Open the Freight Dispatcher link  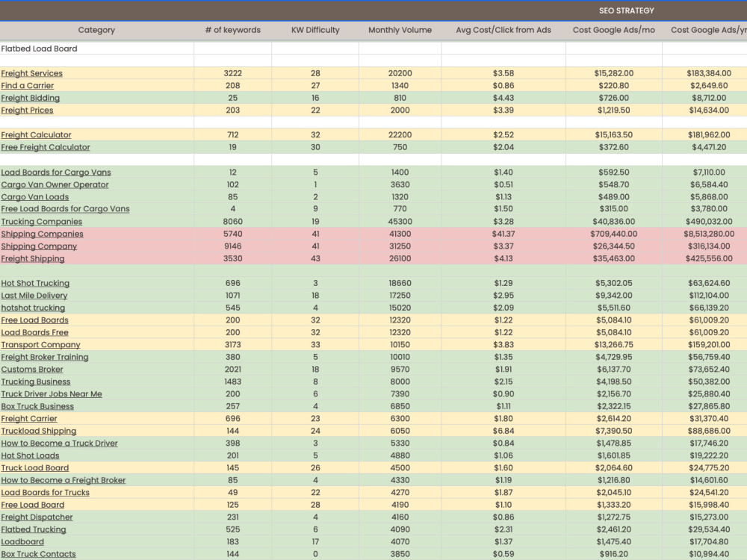pyautogui.click(x=37, y=517)
